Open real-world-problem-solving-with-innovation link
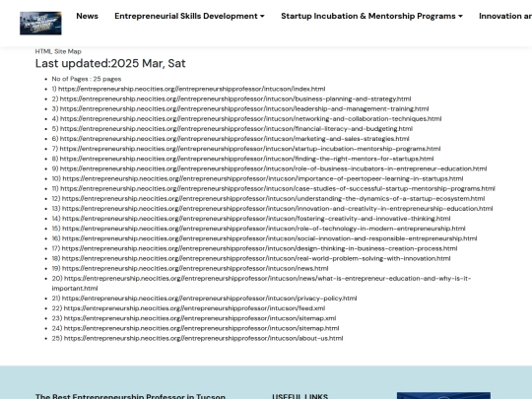The height and width of the screenshot is (399, 532). [256, 258]
